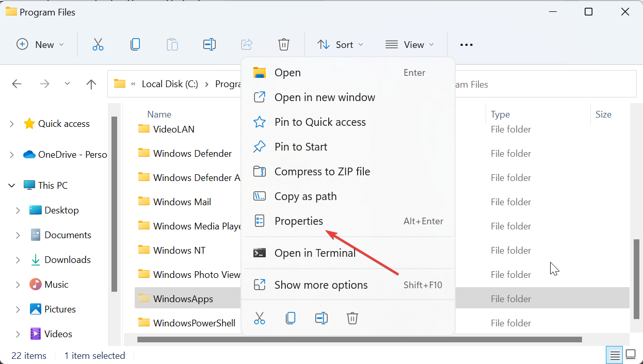The width and height of the screenshot is (643, 364).
Task: Select Properties from the context menu
Action: (299, 221)
